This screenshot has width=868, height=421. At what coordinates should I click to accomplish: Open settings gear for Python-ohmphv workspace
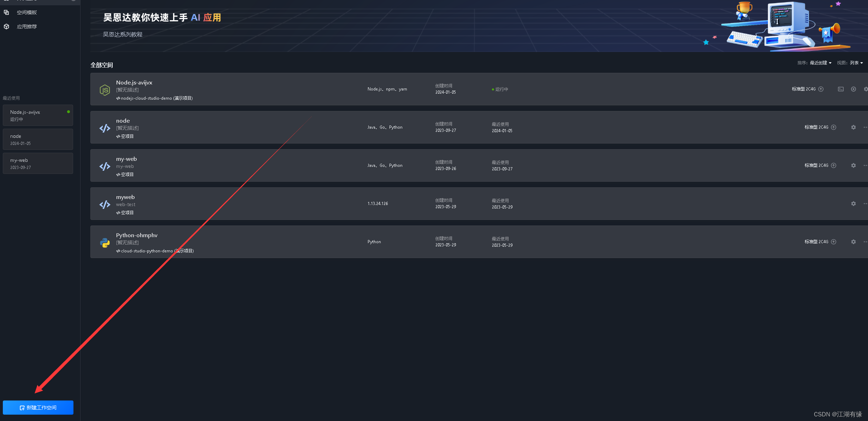click(854, 242)
